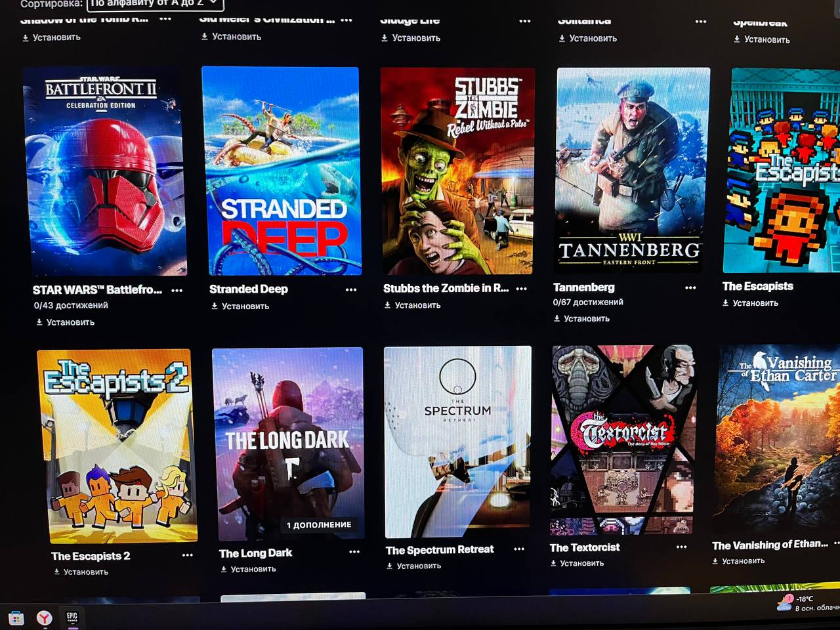This screenshot has height=630, width=840.
Task: Install The Long Dark via Установить
Action: (248, 569)
